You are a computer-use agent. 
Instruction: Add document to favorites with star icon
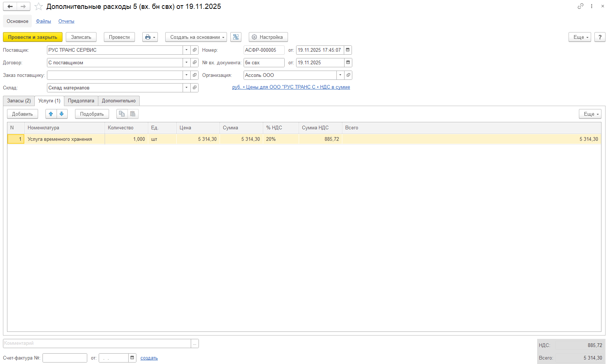(38, 7)
